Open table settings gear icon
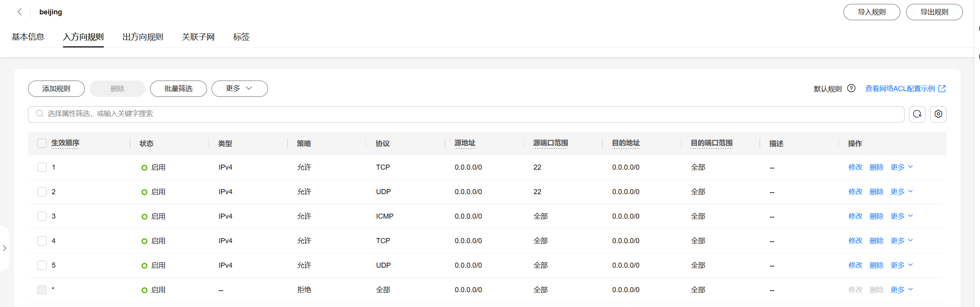The image size is (980, 307). coord(938,114)
